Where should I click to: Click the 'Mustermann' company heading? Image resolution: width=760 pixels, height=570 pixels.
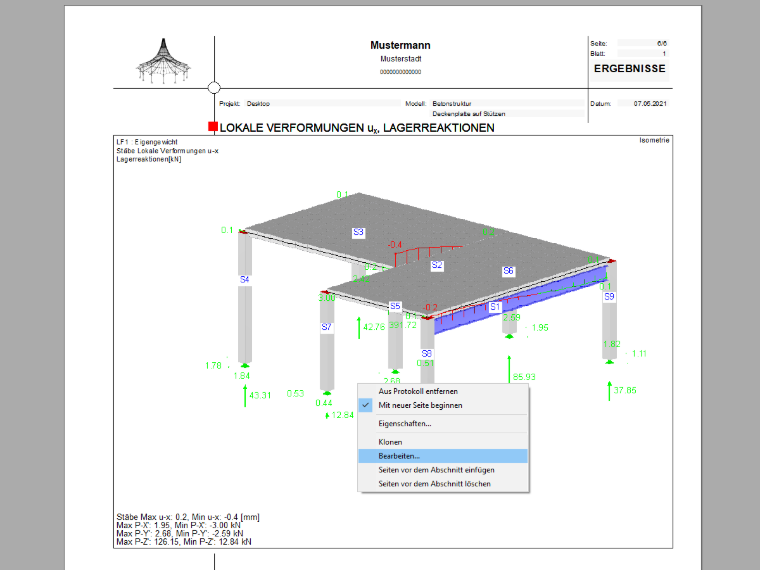pos(400,45)
